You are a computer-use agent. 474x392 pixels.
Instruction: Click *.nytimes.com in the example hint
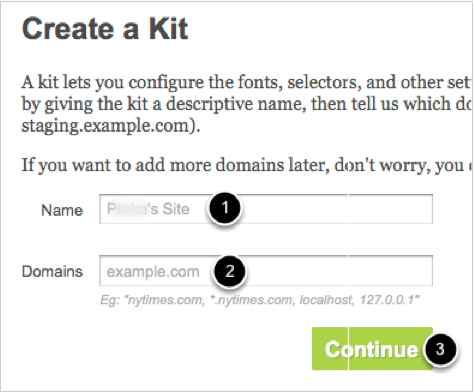[x=252, y=300]
